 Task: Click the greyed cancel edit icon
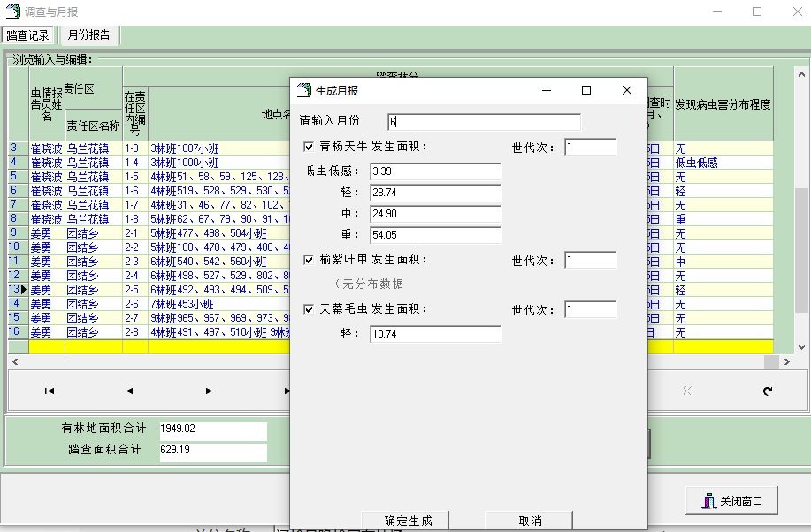coord(687,391)
